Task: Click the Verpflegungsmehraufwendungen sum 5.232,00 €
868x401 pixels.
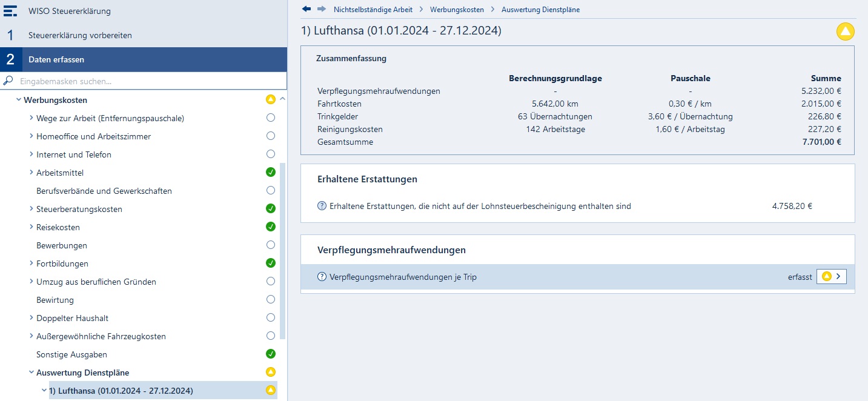Action: [822, 91]
